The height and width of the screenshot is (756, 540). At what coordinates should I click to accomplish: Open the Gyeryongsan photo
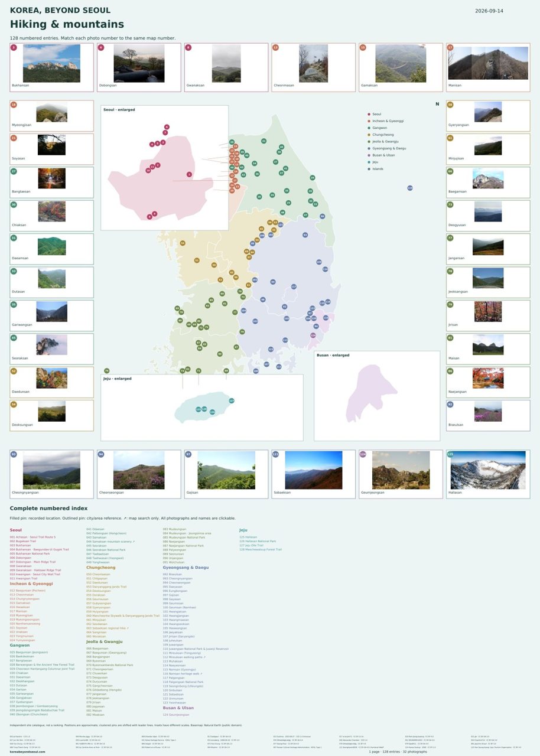coord(488,112)
